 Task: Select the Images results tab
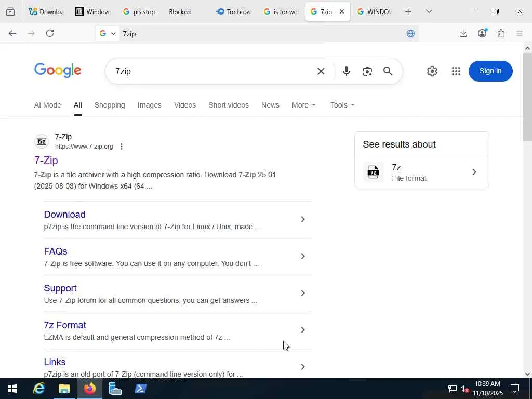149,105
